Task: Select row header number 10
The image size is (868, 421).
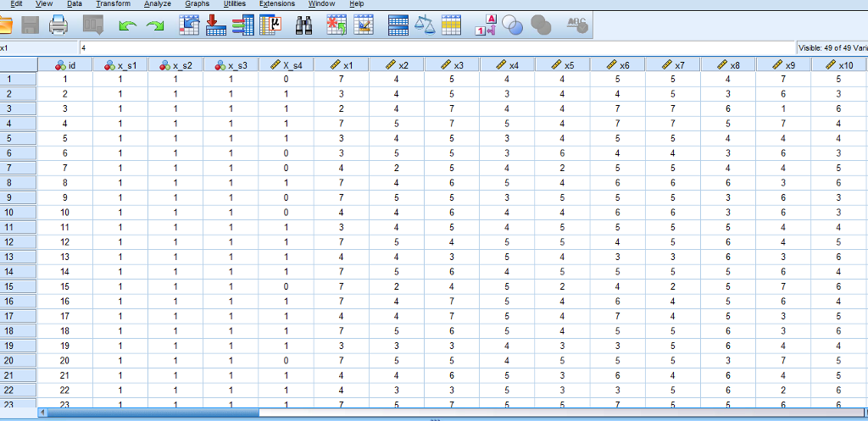Action: coord(19,212)
